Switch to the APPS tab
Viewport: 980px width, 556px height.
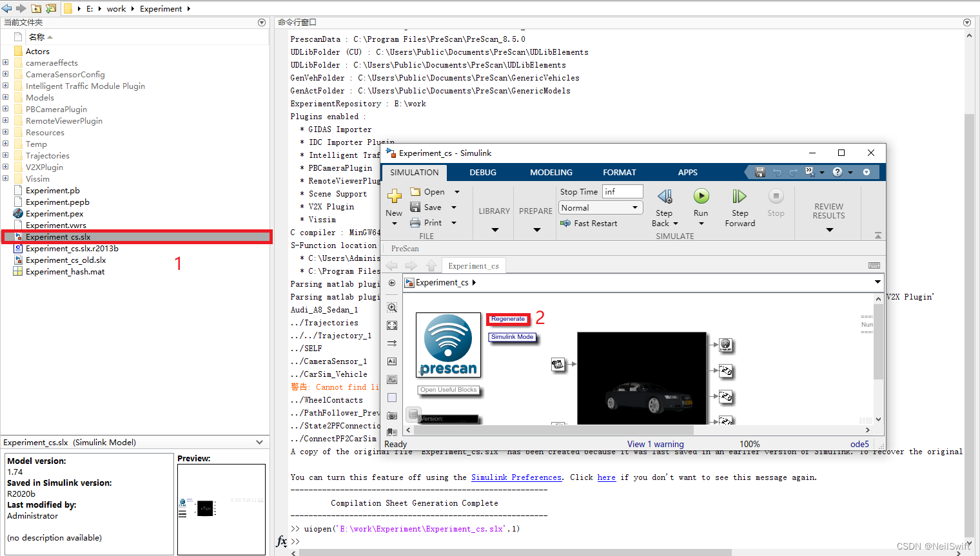[688, 173]
